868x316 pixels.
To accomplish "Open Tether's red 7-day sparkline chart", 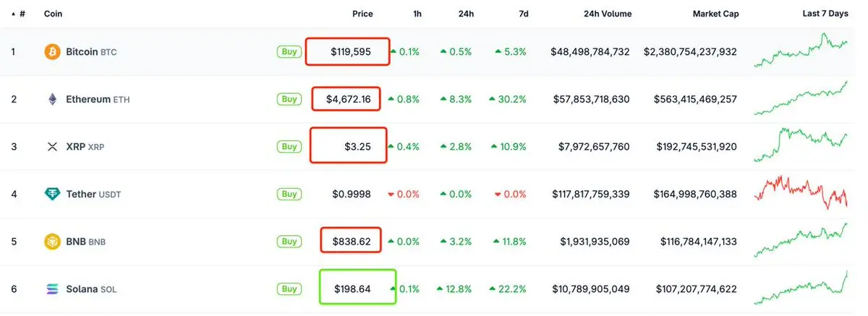I will 801,192.
